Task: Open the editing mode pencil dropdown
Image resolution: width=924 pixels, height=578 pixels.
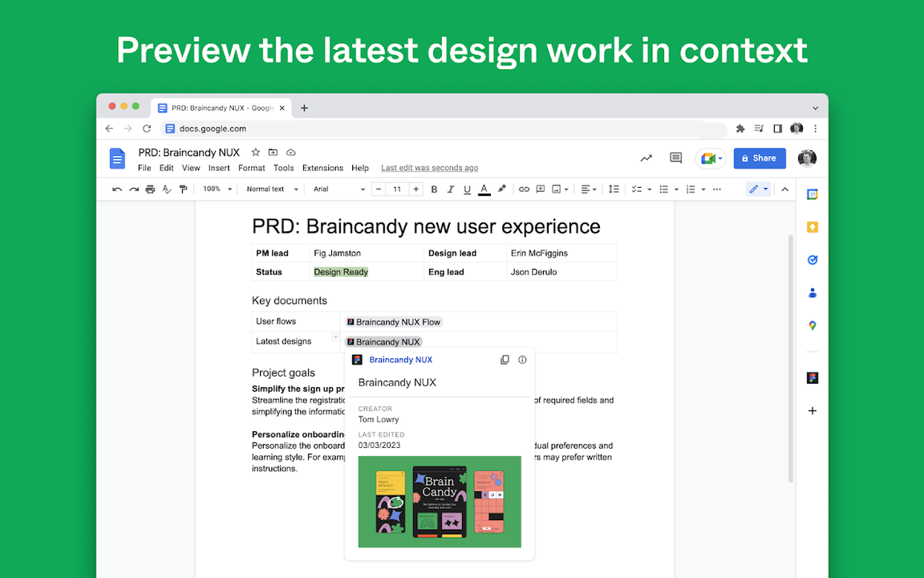Action: 758,189
